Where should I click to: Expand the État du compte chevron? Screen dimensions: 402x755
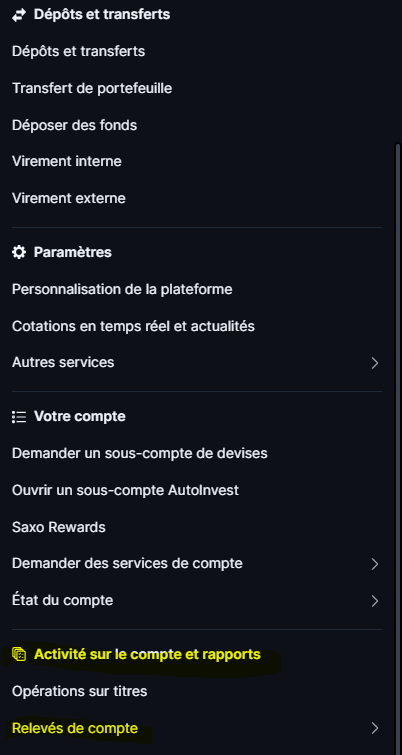(x=375, y=601)
